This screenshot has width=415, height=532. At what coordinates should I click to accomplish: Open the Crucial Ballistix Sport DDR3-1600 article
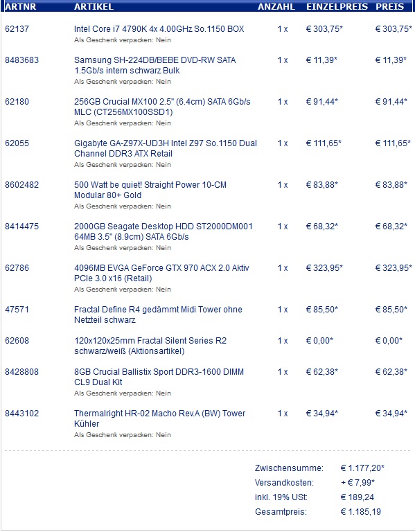coord(159,377)
